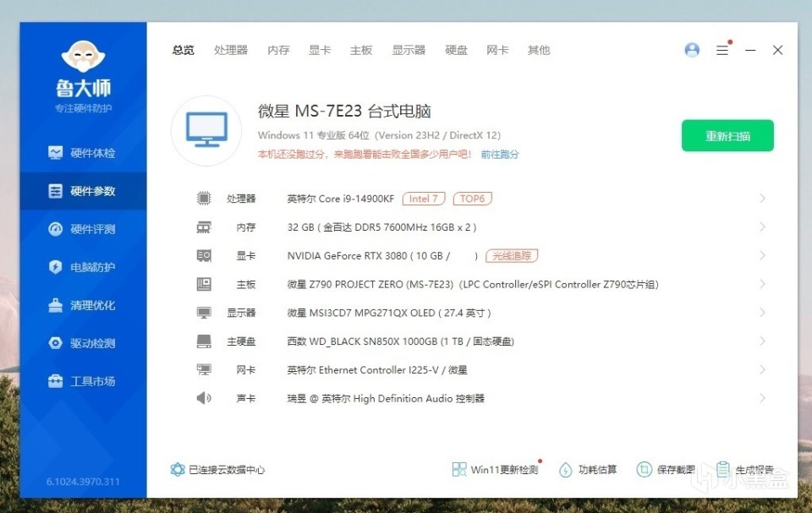This screenshot has width=812, height=513.
Task: Expand the 网卡 row chevron
Action: coord(762,369)
